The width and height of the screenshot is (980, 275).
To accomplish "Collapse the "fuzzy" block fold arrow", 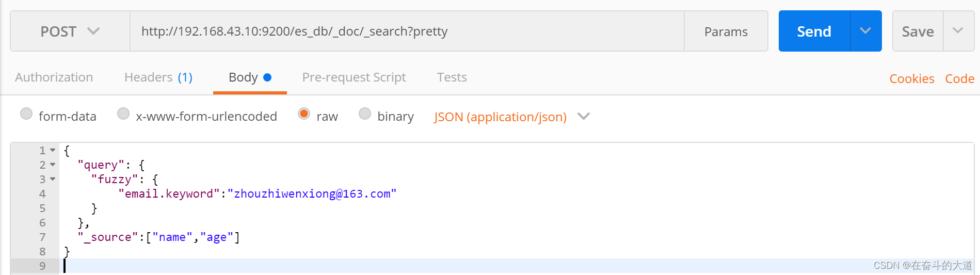I will pos(53,179).
